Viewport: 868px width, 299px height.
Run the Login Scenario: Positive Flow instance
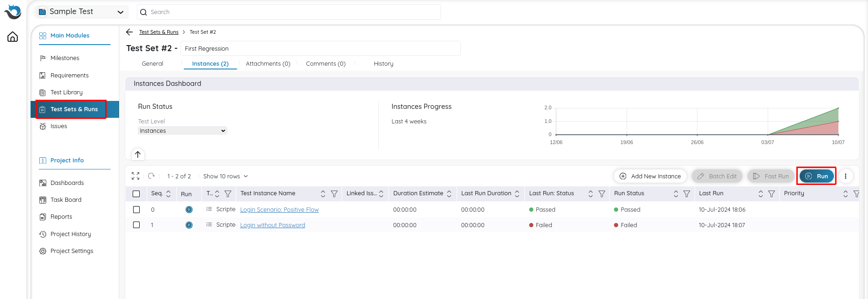[189, 210]
